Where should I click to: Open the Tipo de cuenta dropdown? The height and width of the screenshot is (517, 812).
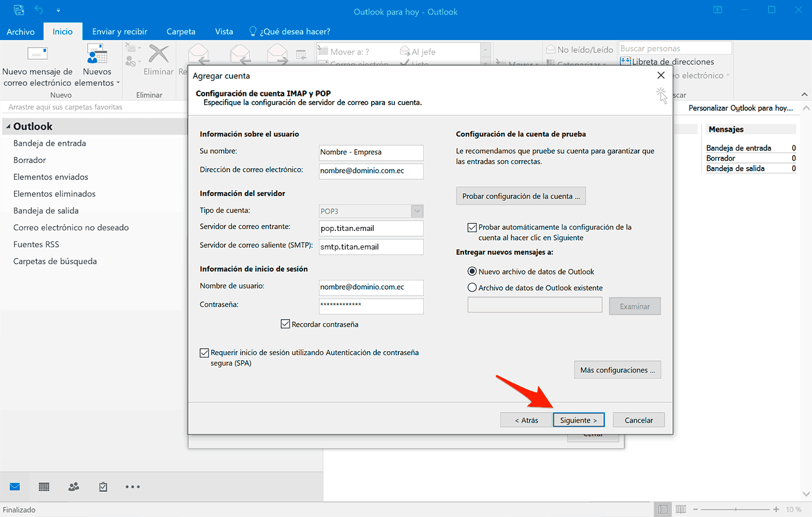[x=417, y=211]
